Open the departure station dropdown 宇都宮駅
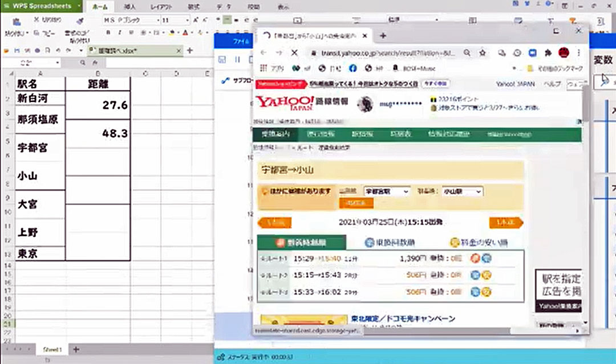Image resolution: width=616 pixels, height=364 pixels. click(387, 191)
